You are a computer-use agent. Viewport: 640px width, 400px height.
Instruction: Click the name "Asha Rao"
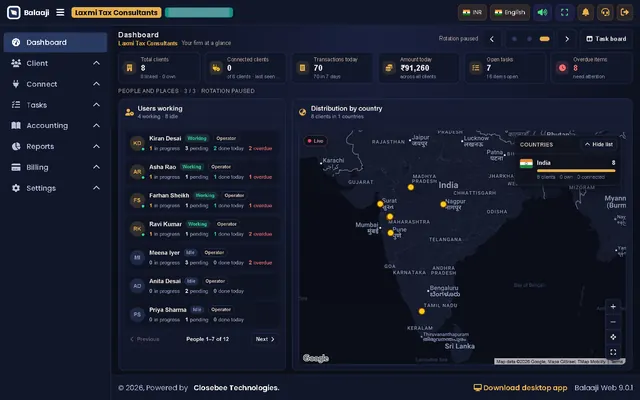(x=162, y=167)
